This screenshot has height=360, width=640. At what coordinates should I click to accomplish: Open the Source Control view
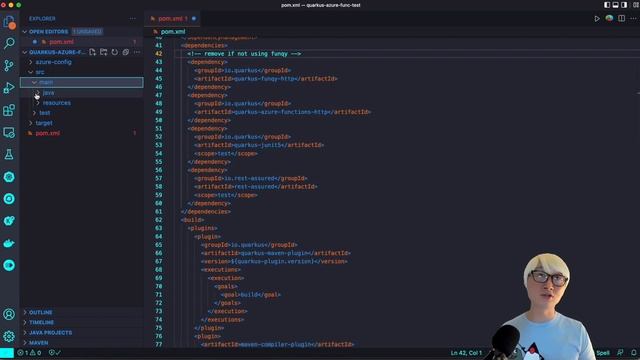tap(9, 65)
